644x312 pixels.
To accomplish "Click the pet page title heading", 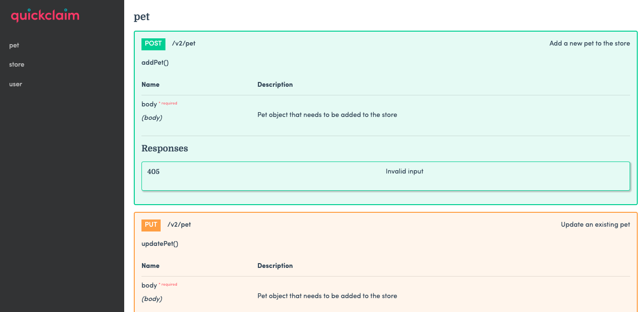I will (x=142, y=17).
